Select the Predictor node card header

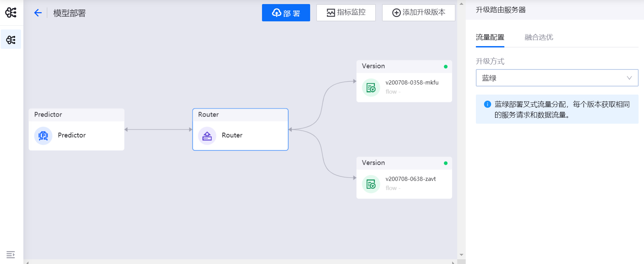point(77,115)
